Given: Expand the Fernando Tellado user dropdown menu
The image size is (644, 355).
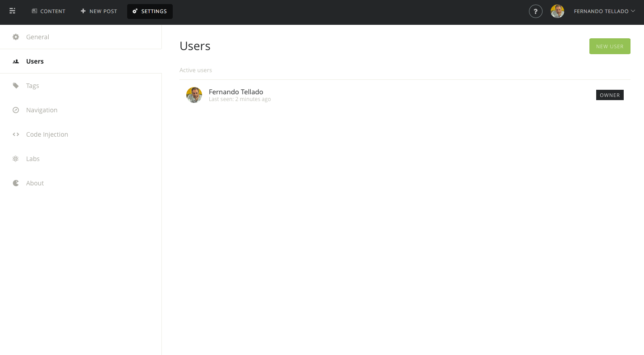Looking at the screenshot, I should coord(604,11).
